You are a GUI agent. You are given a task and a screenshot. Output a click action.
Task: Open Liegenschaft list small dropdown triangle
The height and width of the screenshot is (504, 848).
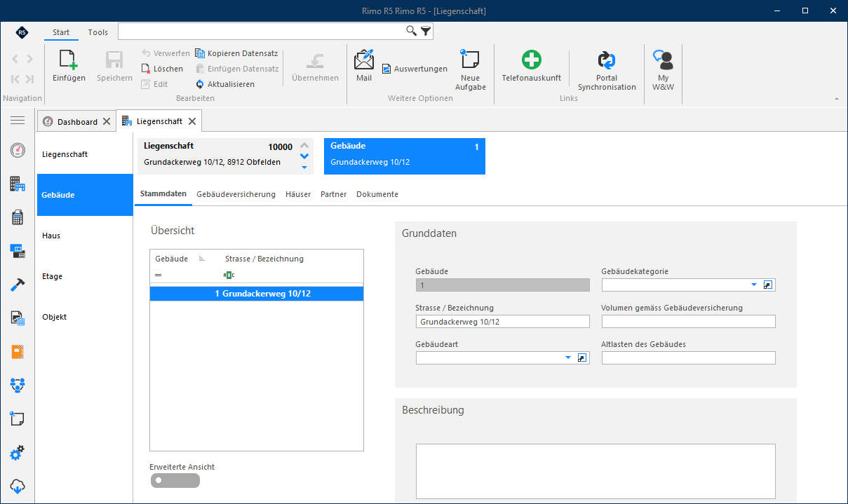coord(304,168)
